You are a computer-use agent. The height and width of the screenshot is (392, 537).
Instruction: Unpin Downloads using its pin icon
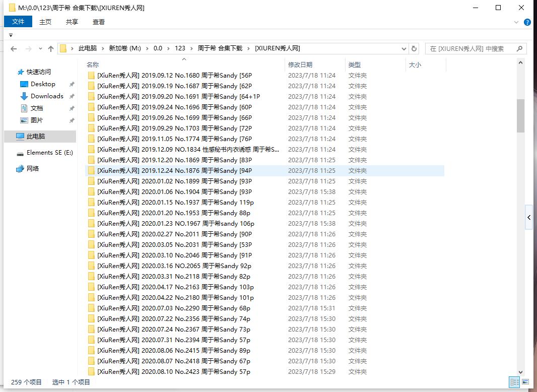pyautogui.click(x=72, y=96)
